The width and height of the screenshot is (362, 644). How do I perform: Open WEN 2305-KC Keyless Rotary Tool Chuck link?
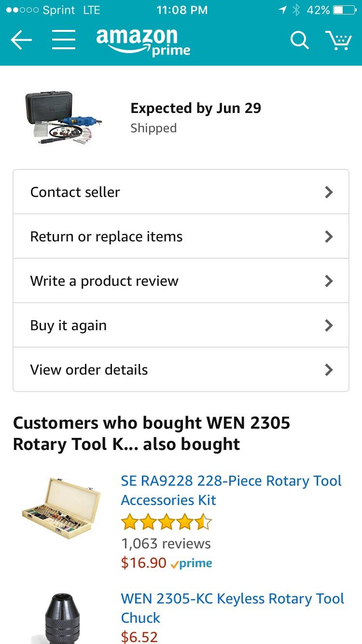232,608
